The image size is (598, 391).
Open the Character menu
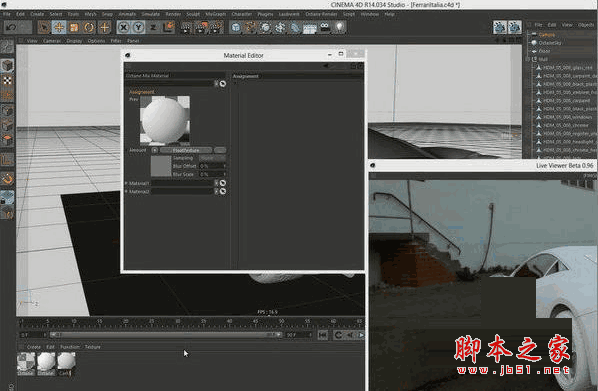[x=242, y=14]
